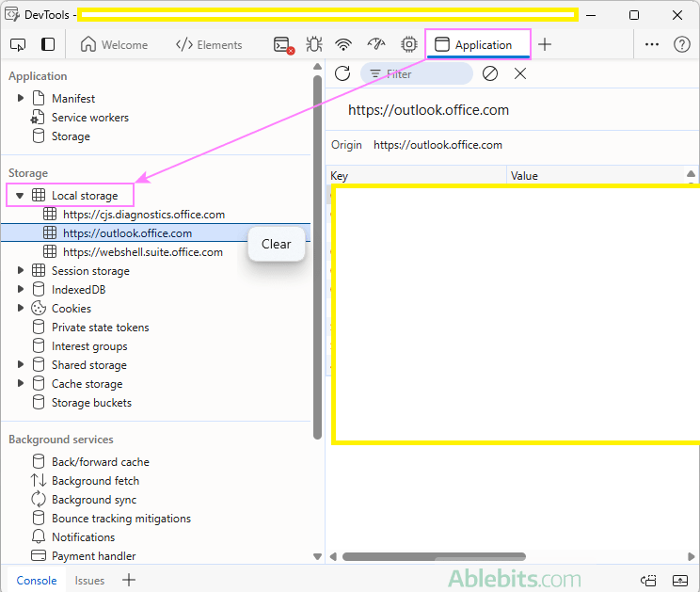Screen dimensions: 700x592
Task: Toggle device emulation icon
Action: coord(48,44)
